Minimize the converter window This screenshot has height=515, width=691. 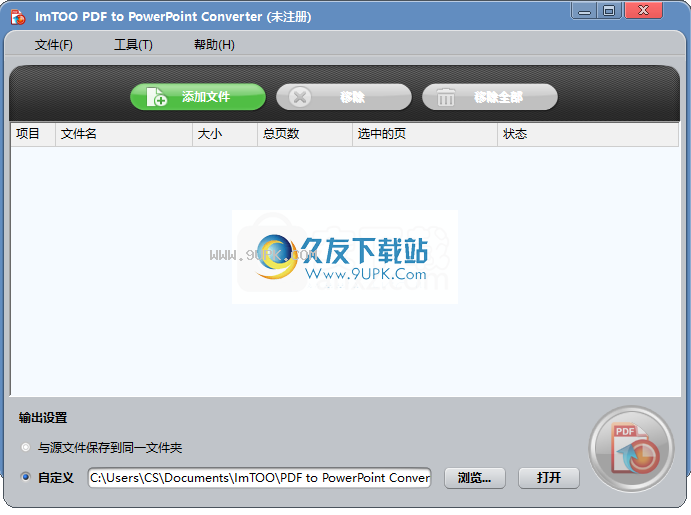584,11
